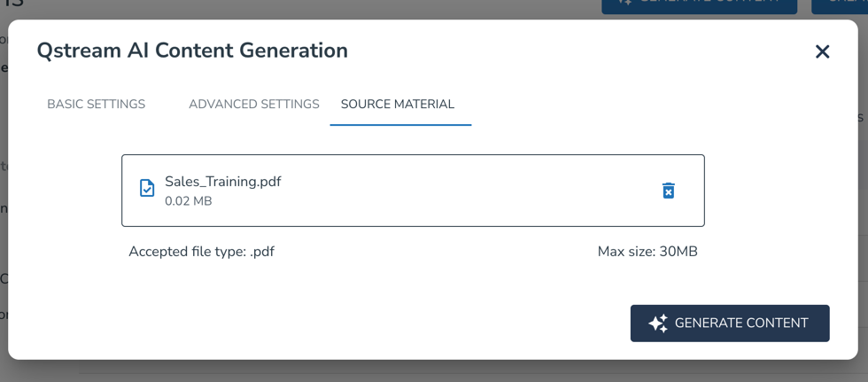Switch to the Basic Settings tab
The image size is (868, 382).
pos(97,104)
